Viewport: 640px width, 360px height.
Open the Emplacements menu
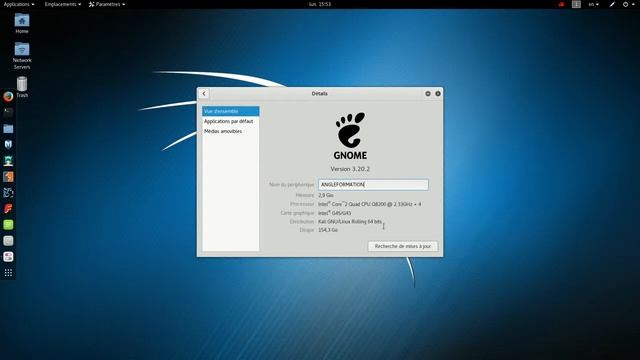[x=62, y=4]
